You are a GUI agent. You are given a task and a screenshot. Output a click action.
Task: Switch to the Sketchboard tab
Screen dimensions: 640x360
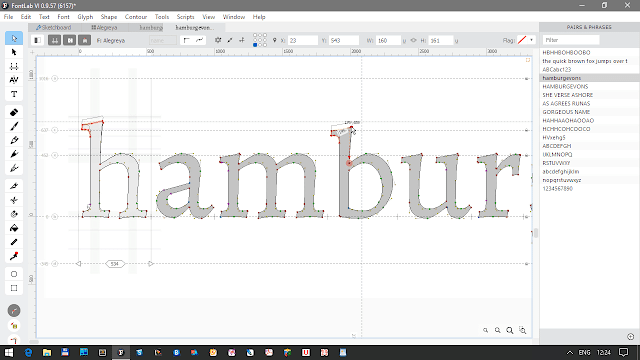[x=54, y=27]
